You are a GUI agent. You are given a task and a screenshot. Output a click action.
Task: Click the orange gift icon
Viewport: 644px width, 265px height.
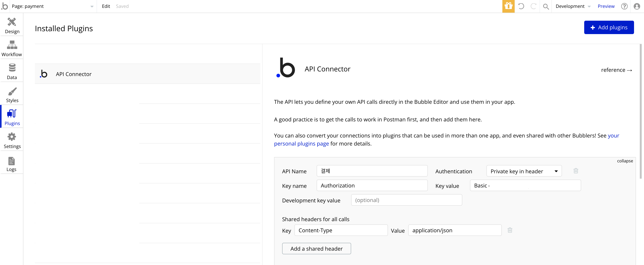[508, 6]
